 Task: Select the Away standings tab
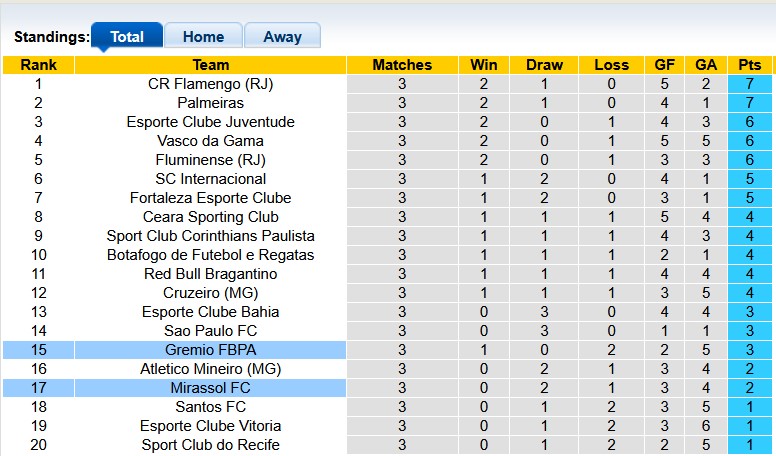click(x=282, y=37)
